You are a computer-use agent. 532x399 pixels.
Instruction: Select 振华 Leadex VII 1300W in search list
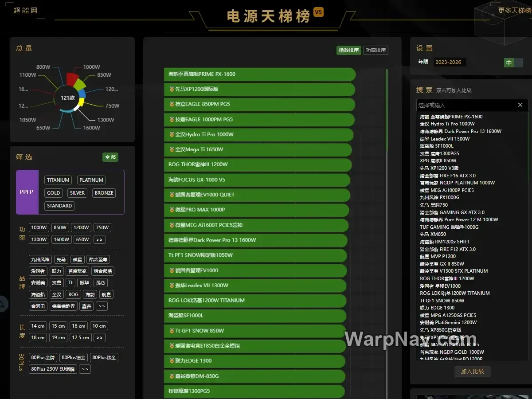tap(445, 139)
